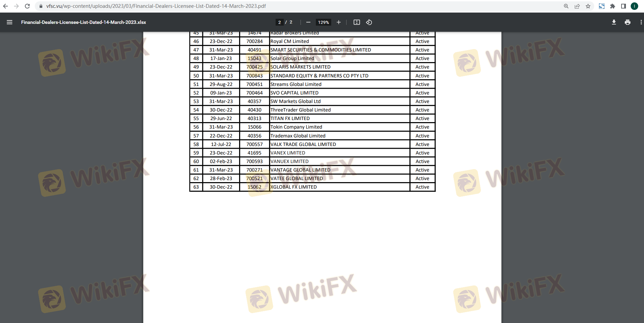Click XGLOBAL FX LIMITED entry
644x323 pixels.
coord(294,187)
